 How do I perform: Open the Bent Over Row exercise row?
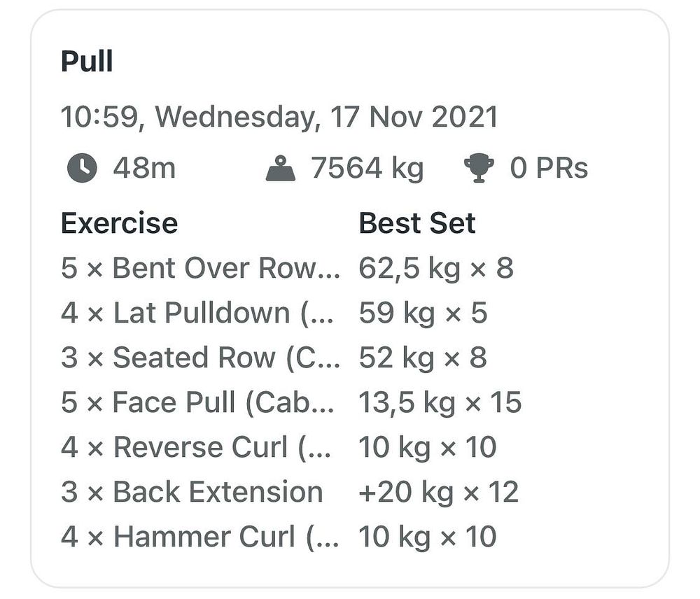click(200, 268)
